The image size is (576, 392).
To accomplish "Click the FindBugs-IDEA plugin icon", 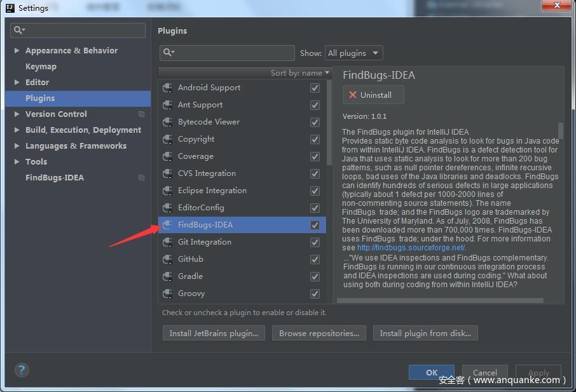I will click(167, 224).
